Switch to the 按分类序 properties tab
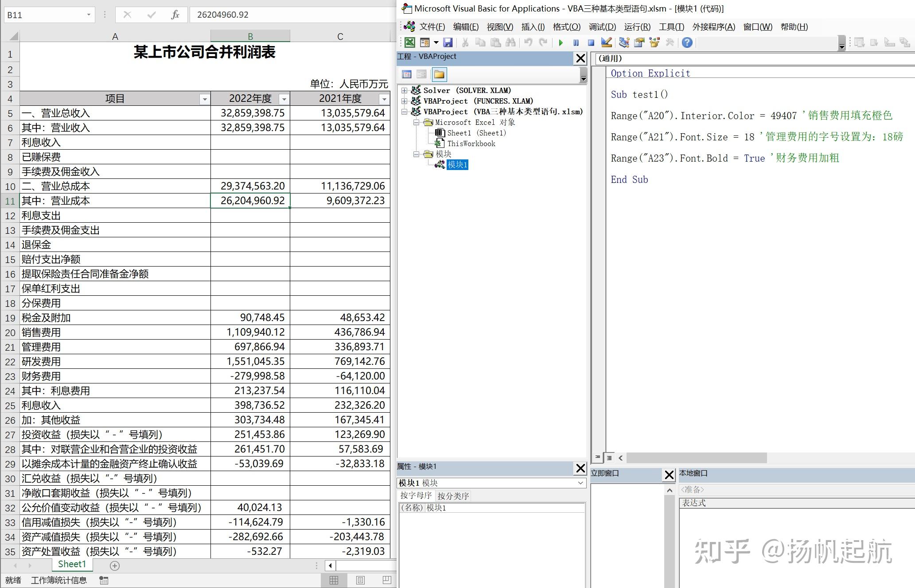Image resolution: width=915 pixels, height=588 pixels. [x=453, y=496]
